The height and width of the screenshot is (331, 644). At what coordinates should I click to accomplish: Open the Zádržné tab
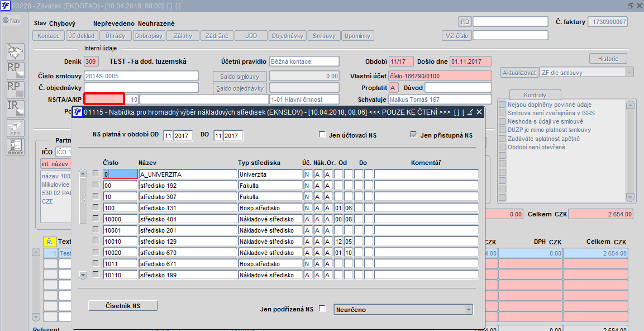tap(217, 36)
